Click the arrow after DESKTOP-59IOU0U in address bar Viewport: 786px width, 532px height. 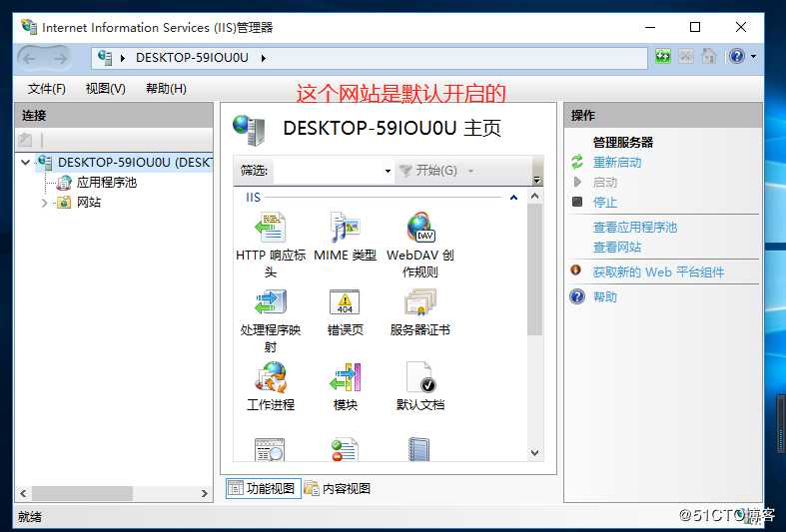[x=264, y=58]
